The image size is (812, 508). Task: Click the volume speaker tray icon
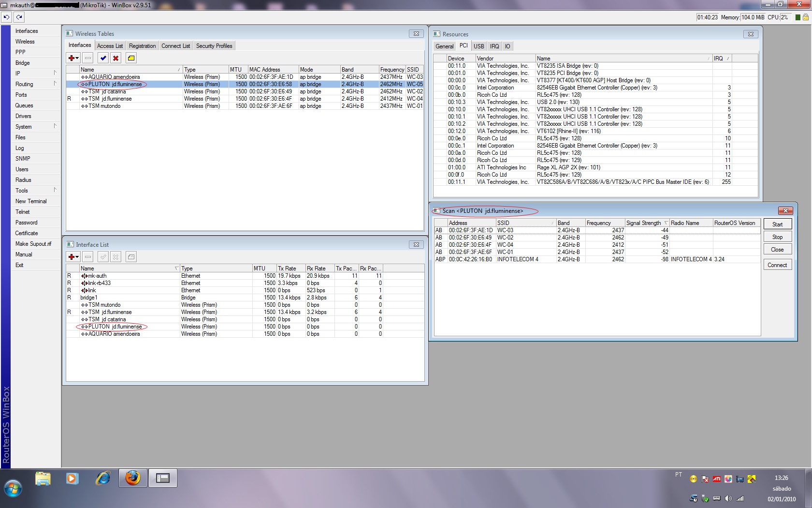[x=728, y=498]
